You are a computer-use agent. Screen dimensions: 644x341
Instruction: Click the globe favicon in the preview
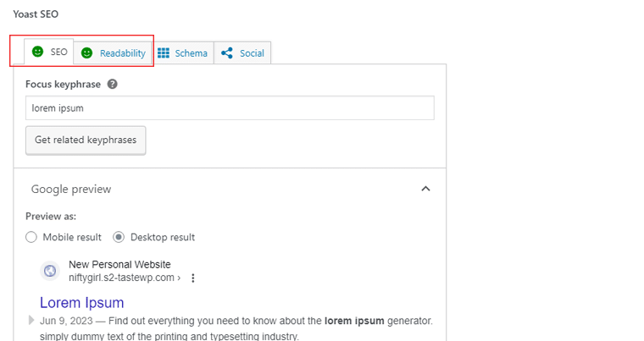pyautogui.click(x=50, y=271)
